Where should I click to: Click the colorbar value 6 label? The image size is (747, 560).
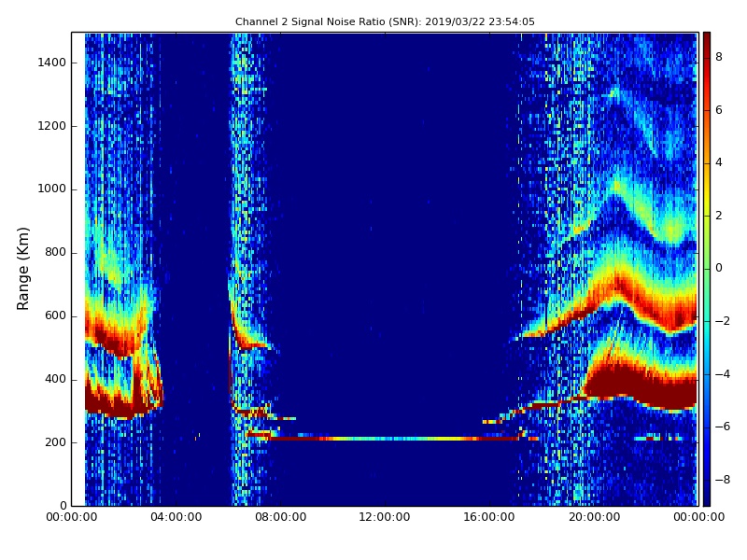[719, 110]
